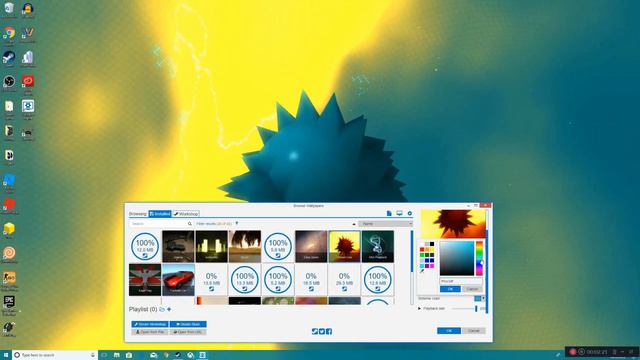Select the palm trees sunset wallpaper thumbnail
Image resolution: width=640 pixels, height=360 pixels.
tap(244, 246)
